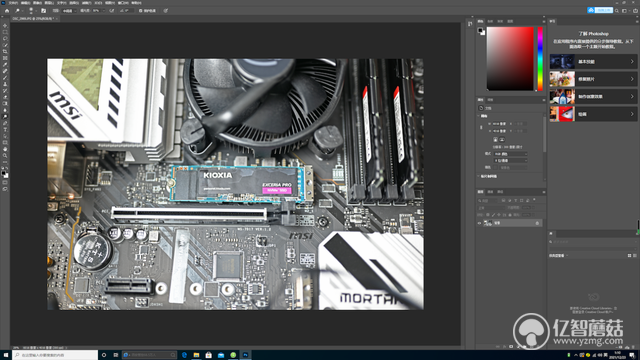Select the Zoom tool in toolbox
The width and height of the screenshot is (640, 360).
coord(5,156)
